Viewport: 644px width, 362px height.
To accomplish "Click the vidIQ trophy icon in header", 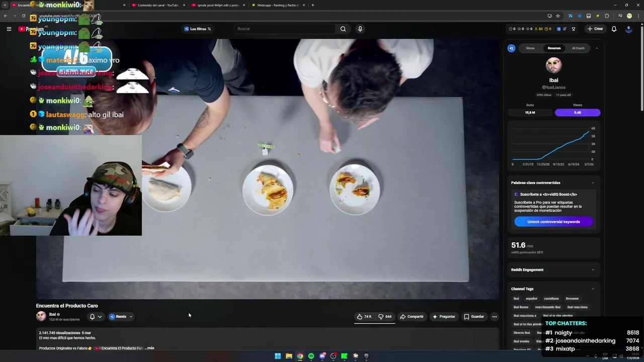I will [x=574, y=29].
